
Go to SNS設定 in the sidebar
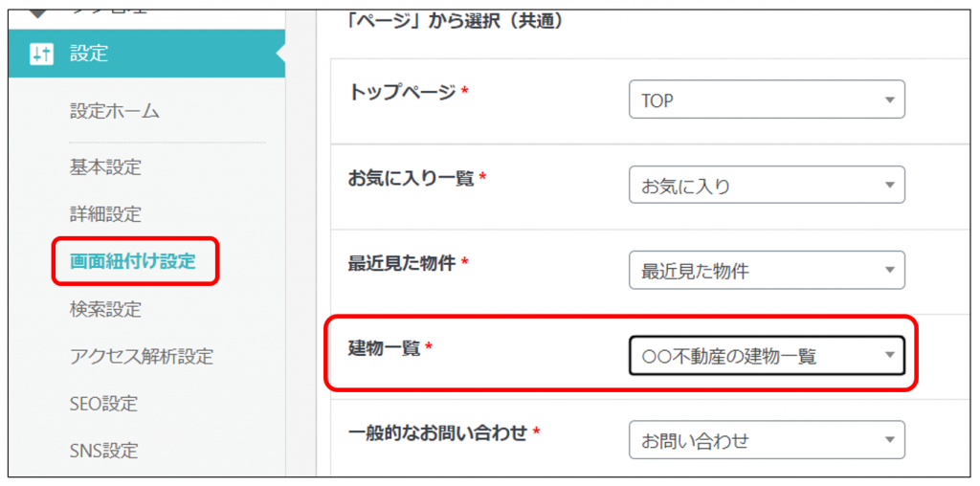click(103, 451)
